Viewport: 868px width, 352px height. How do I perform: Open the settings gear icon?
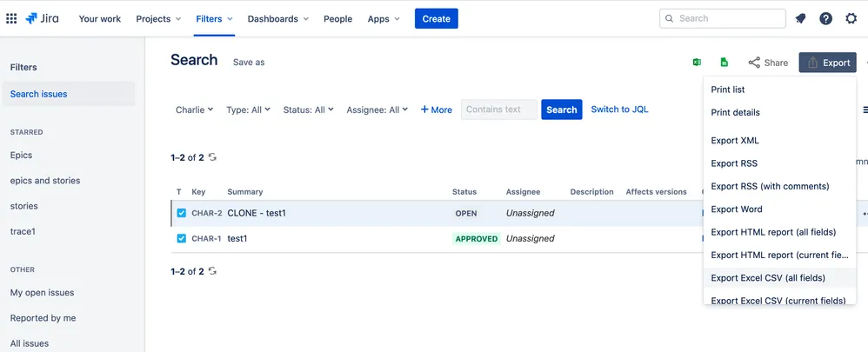[851, 18]
